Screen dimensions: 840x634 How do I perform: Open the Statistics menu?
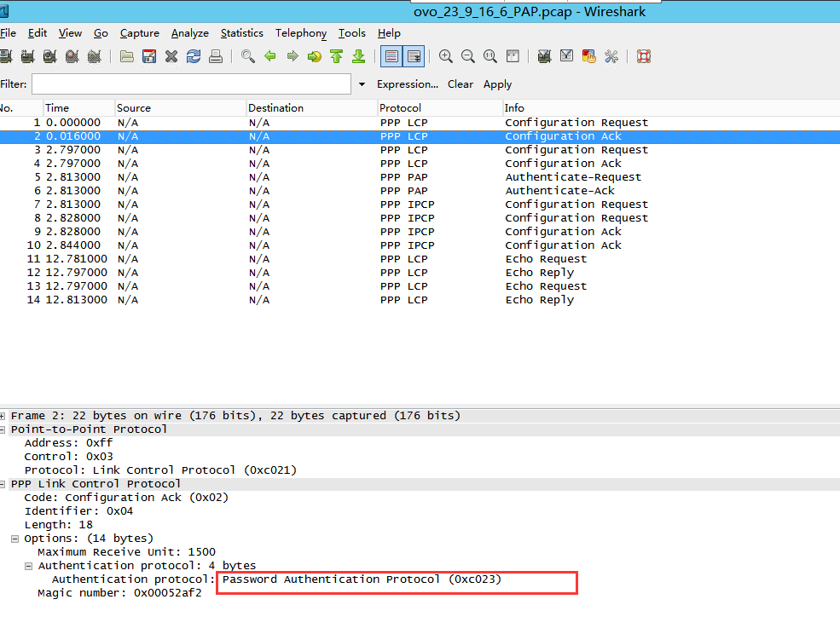pyautogui.click(x=241, y=33)
